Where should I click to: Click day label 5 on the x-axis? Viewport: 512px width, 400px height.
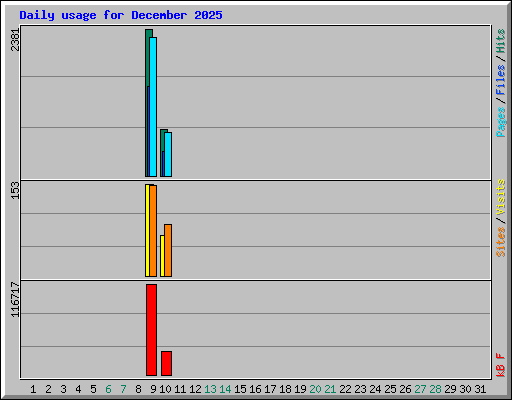coord(93,389)
